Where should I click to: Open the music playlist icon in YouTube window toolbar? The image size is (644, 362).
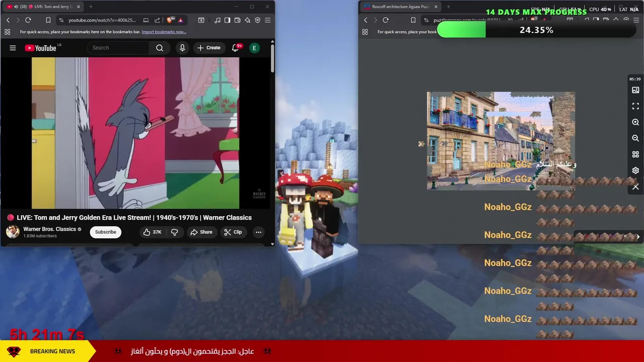[x=217, y=20]
